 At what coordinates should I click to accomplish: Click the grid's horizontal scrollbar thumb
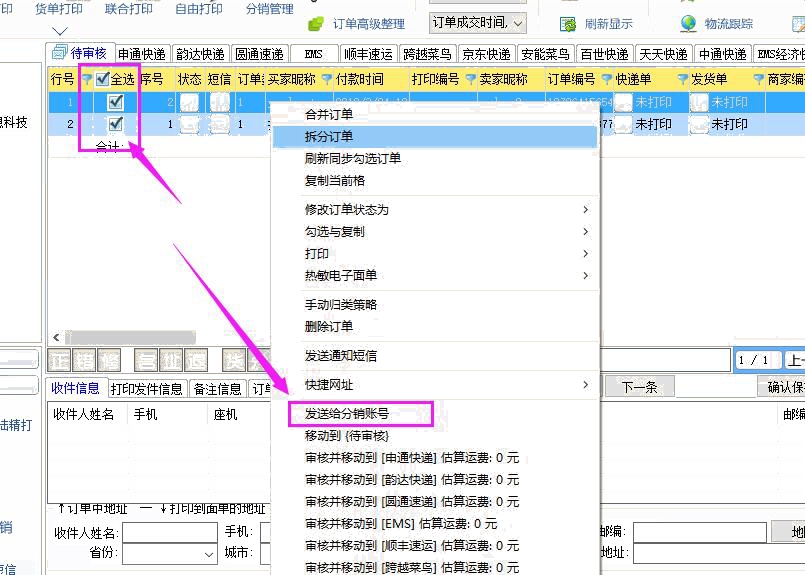coord(130,337)
